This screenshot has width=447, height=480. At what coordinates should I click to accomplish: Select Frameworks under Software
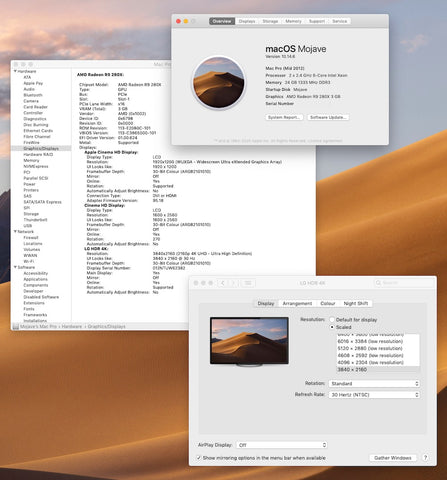[35, 315]
